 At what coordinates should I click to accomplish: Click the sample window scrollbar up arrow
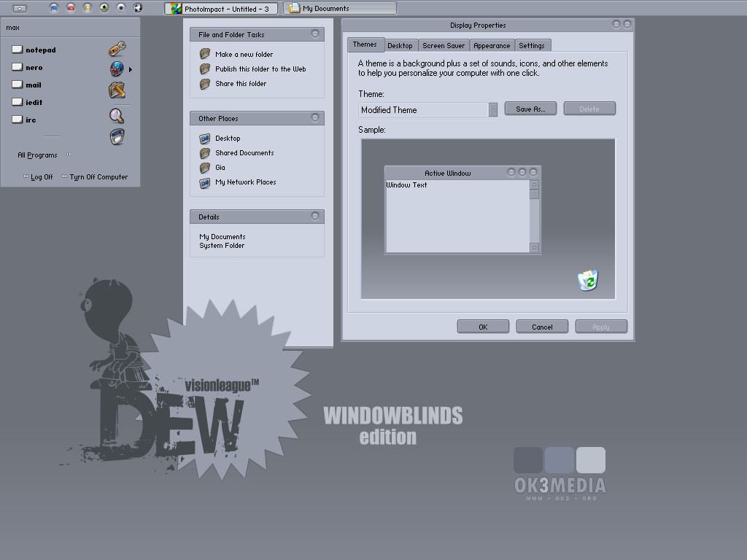click(534, 184)
